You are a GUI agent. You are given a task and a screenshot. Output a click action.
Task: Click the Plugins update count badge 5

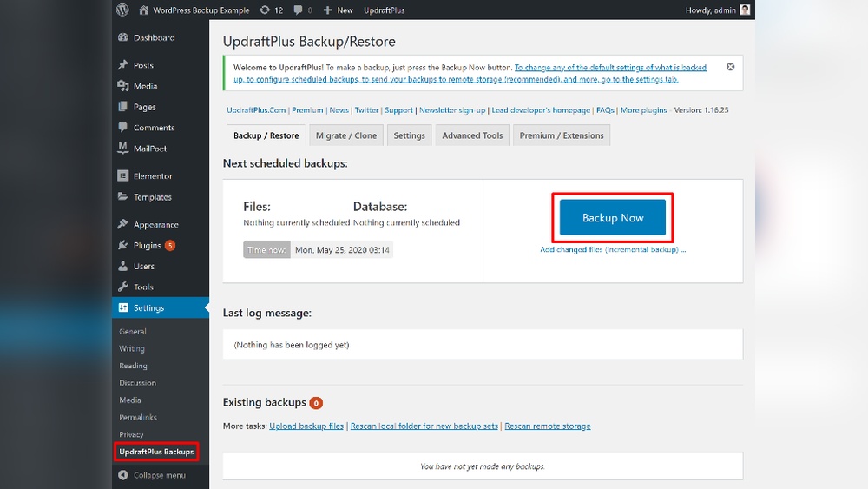pyautogui.click(x=170, y=245)
